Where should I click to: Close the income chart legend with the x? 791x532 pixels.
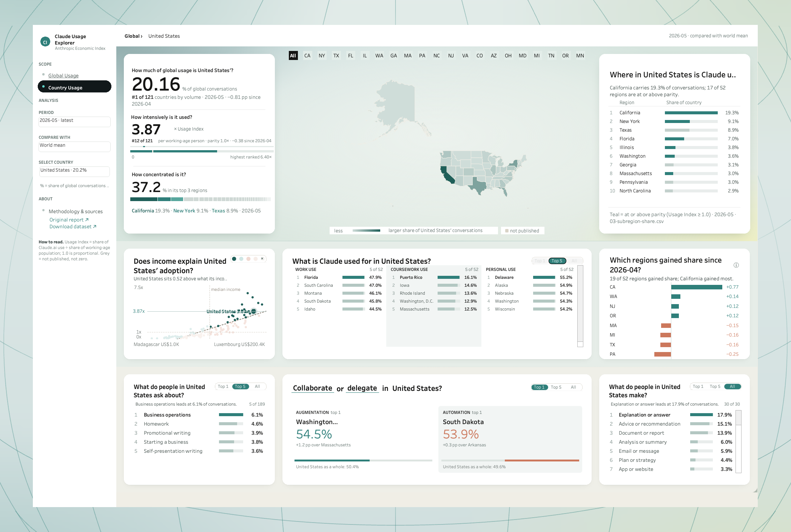coord(262,259)
